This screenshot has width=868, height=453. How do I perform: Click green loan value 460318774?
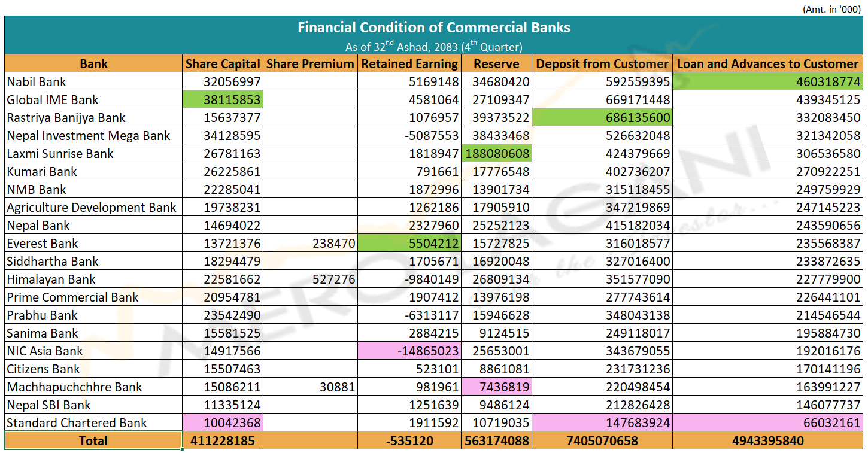coord(767,82)
